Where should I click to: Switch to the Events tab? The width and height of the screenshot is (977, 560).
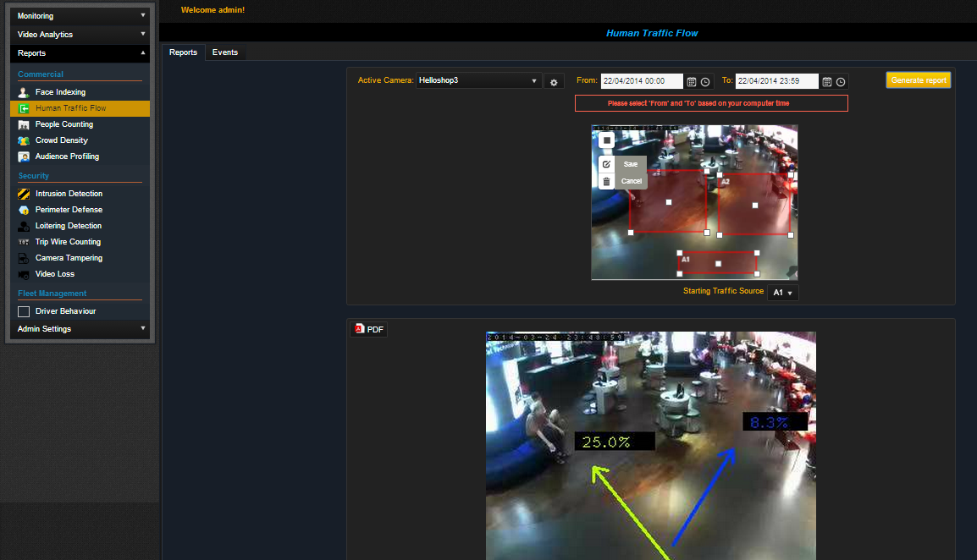[x=225, y=52]
